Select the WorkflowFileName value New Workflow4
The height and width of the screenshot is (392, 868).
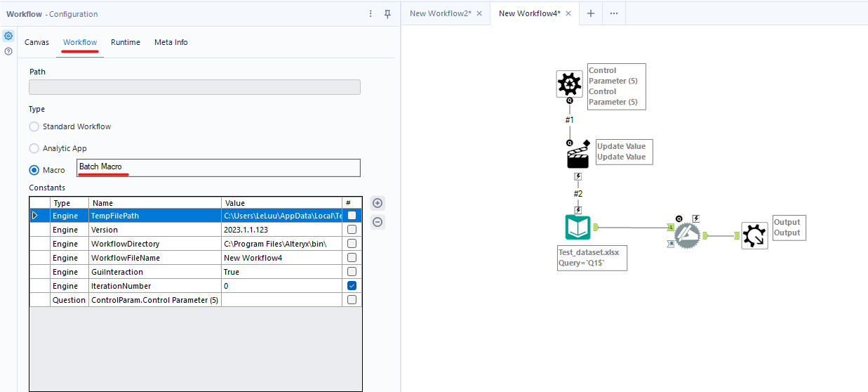(x=282, y=258)
